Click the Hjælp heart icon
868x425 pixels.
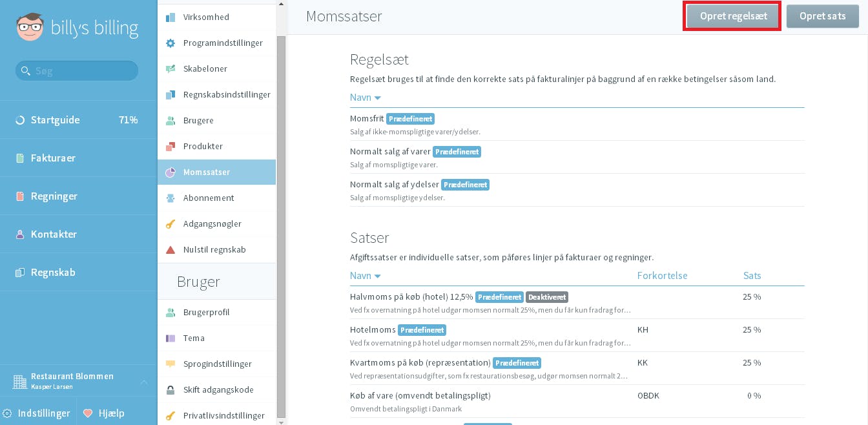pyautogui.click(x=88, y=413)
